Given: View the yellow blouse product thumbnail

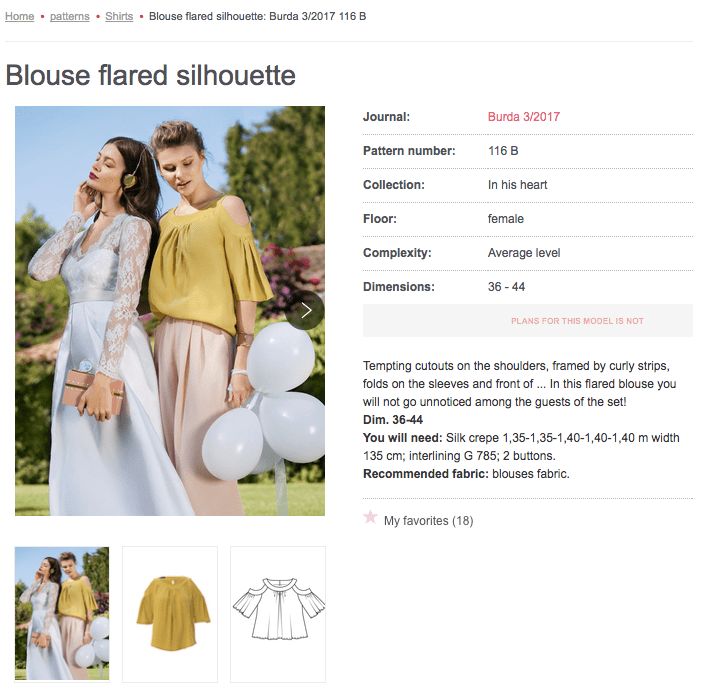Looking at the screenshot, I should [x=170, y=614].
